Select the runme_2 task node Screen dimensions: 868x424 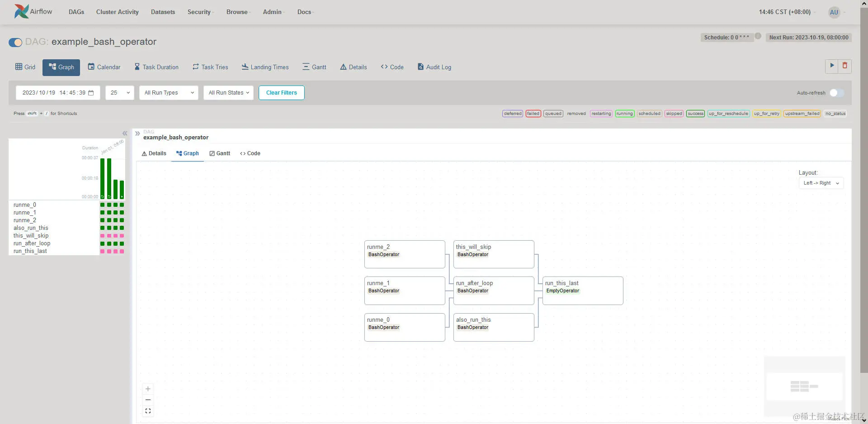click(x=405, y=254)
